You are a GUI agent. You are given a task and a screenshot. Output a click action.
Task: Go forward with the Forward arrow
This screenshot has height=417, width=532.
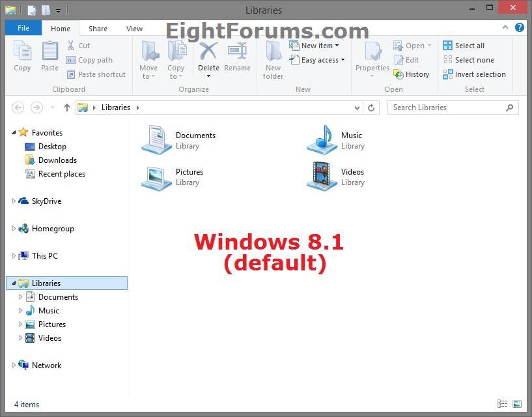point(36,108)
